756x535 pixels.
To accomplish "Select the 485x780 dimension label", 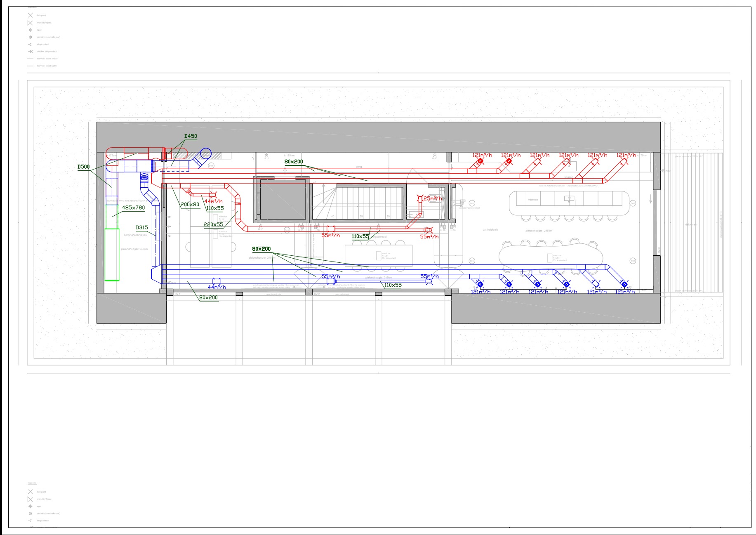I will tap(133, 207).
